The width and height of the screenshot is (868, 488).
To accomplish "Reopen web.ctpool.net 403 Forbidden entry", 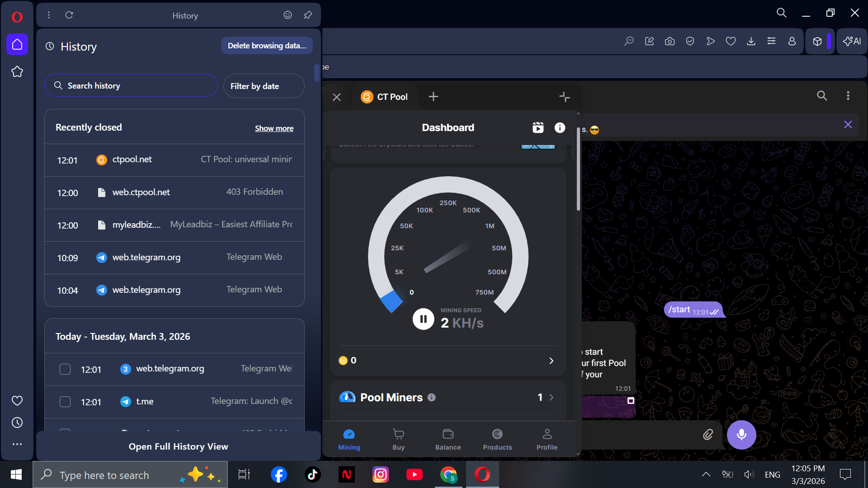I will pos(175,192).
